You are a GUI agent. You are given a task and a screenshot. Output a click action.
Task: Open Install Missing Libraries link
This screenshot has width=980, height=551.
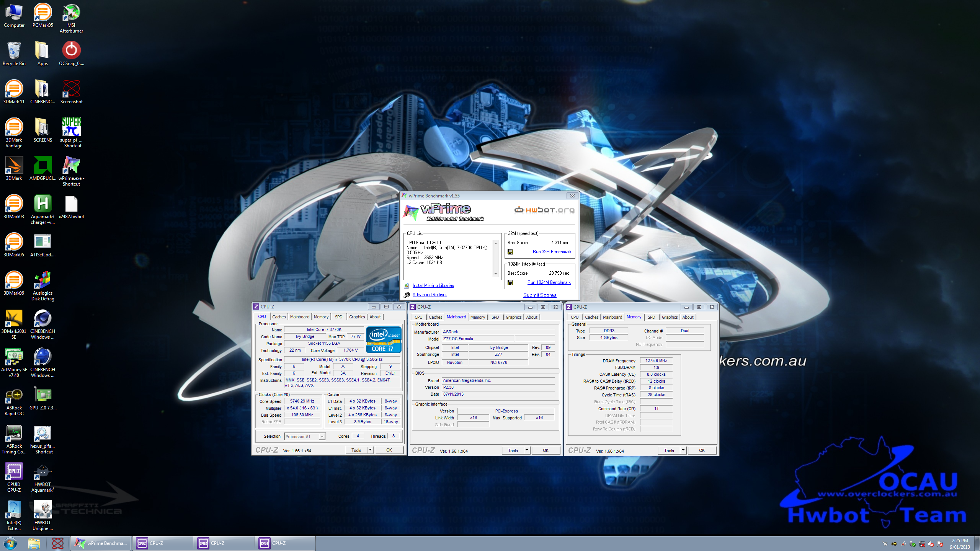click(433, 285)
